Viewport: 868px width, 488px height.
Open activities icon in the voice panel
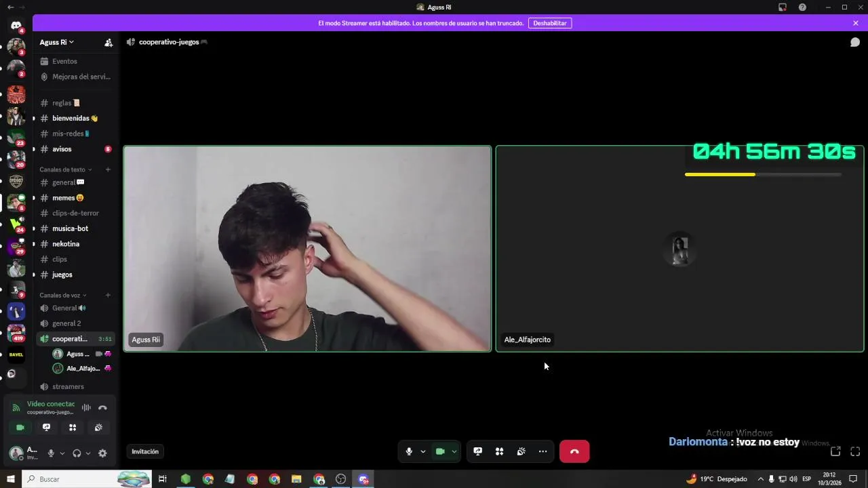[x=73, y=427]
